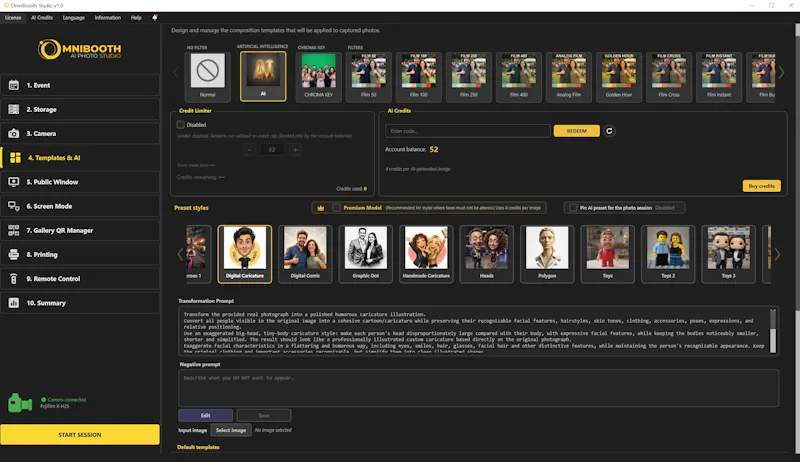Toggle the Credit Limiter Disabled checkbox
800x462 pixels.
click(x=181, y=124)
